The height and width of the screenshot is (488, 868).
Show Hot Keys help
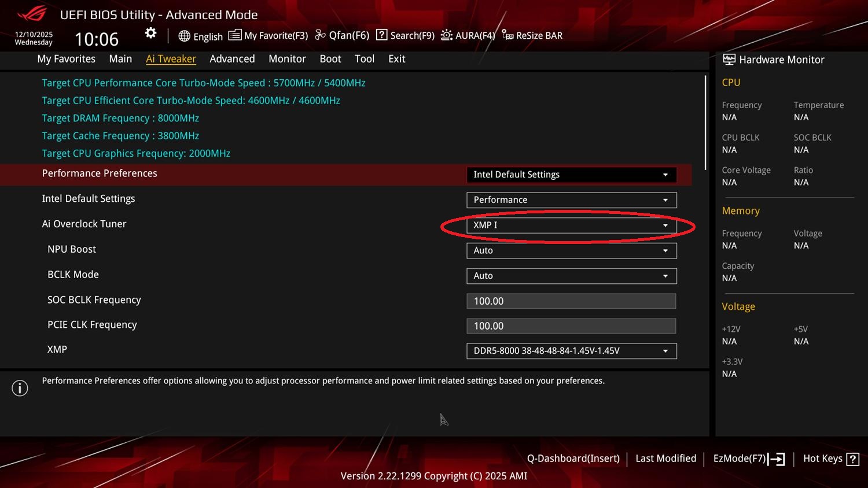[x=831, y=459]
